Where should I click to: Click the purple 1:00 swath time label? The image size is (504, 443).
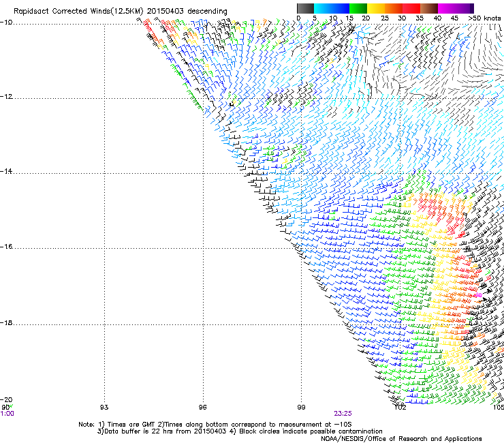click(x=7, y=414)
